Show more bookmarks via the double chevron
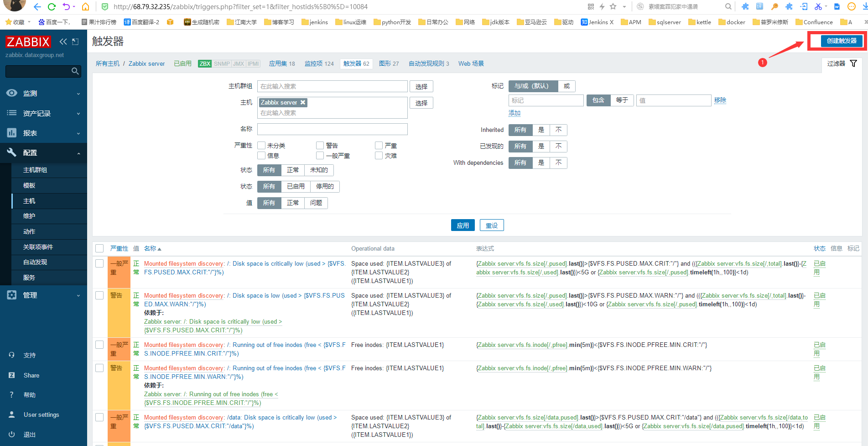868x446 pixels. [866, 22]
